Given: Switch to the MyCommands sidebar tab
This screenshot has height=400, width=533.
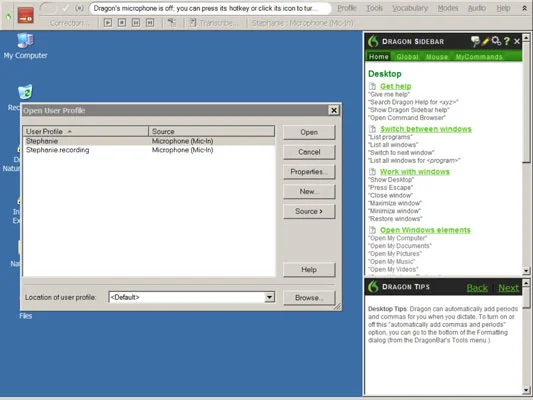Looking at the screenshot, I should (x=479, y=57).
